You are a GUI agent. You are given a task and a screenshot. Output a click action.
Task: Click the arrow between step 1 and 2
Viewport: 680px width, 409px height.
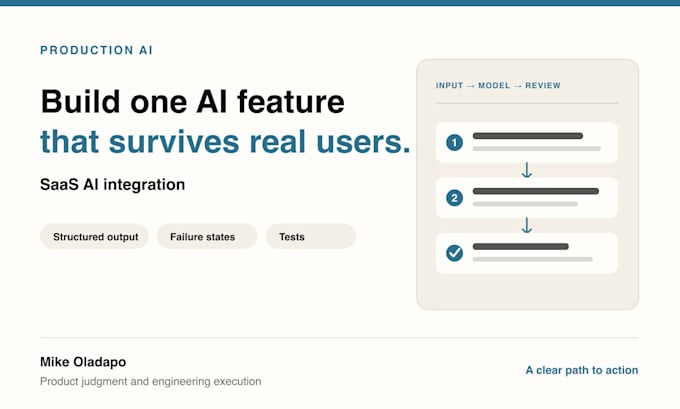tap(526, 170)
